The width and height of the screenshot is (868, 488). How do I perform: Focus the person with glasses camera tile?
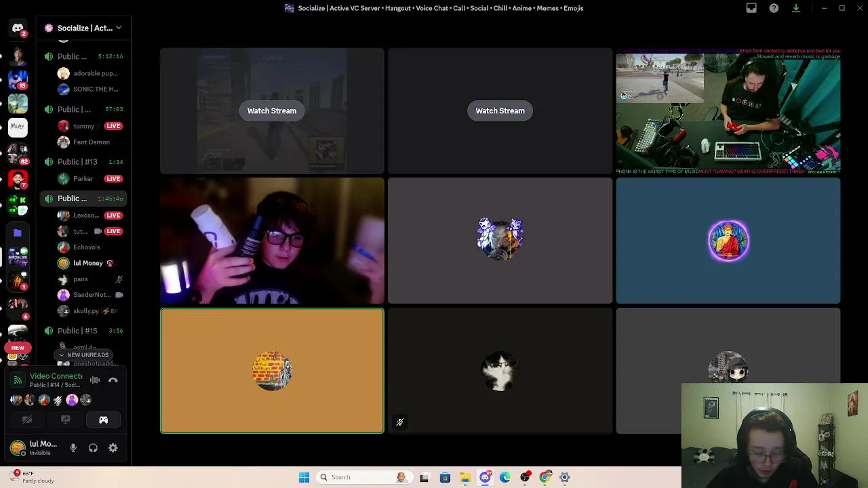272,241
